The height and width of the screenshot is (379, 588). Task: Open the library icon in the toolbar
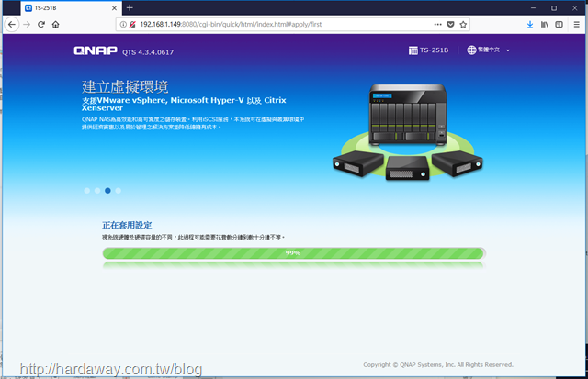(545, 25)
